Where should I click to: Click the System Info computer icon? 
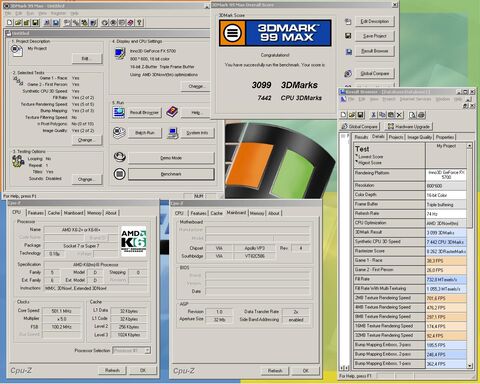[172, 133]
